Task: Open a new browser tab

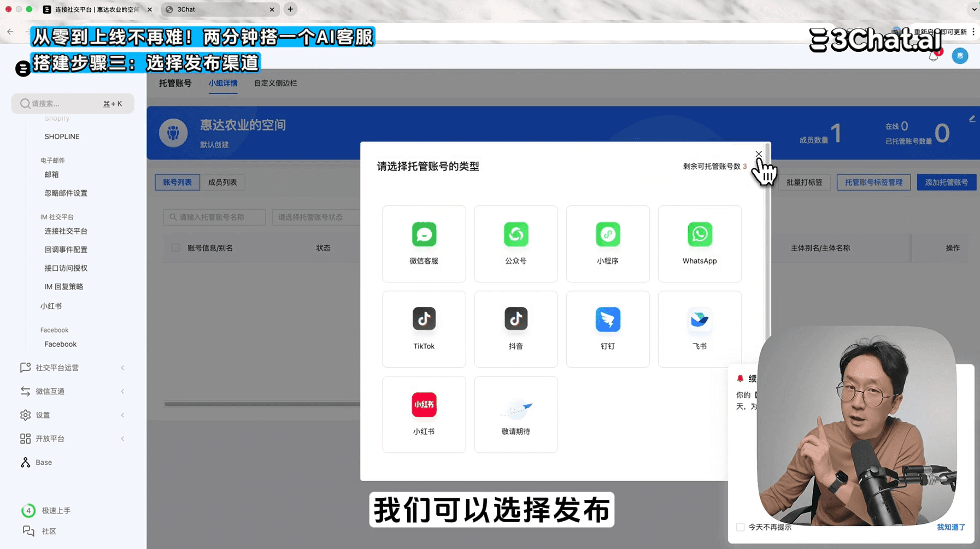Action: (290, 9)
